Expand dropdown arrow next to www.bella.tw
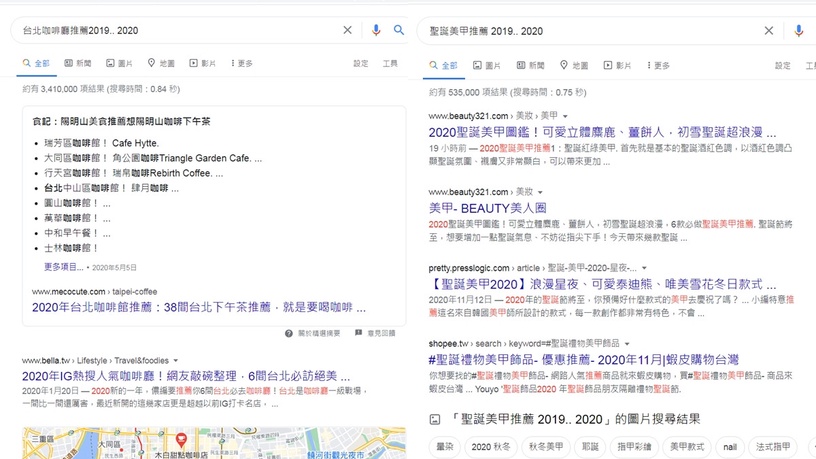The image size is (816, 459). click(x=176, y=361)
